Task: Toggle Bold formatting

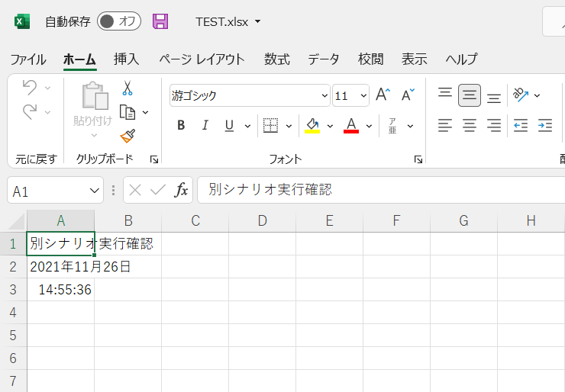Action: tap(181, 126)
